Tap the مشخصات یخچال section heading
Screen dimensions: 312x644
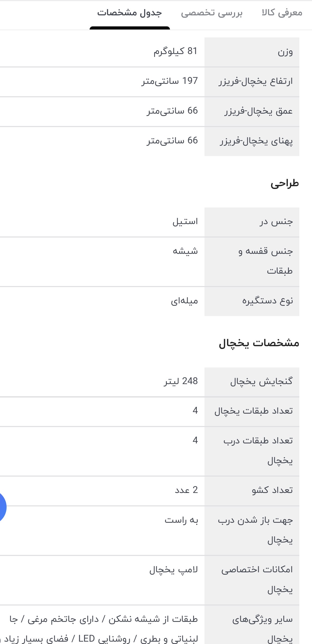click(259, 343)
